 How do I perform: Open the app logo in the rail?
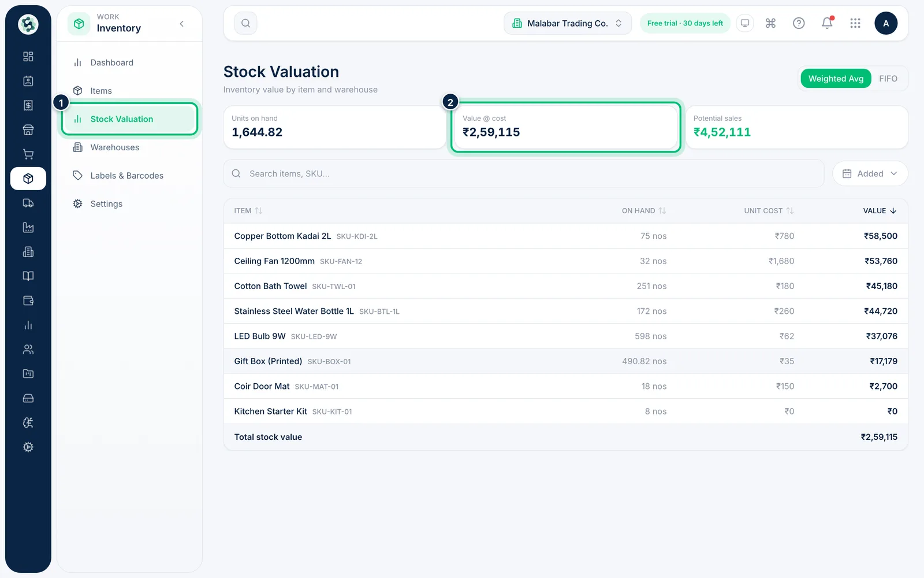click(28, 24)
